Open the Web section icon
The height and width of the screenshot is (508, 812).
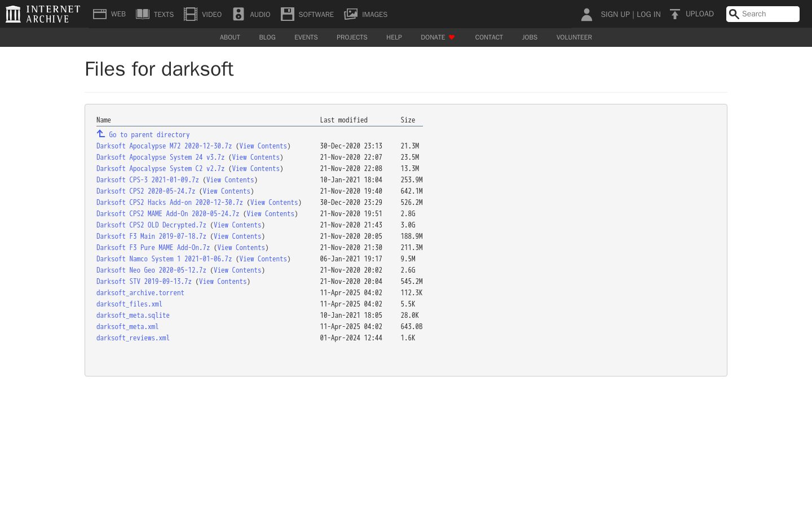(100, 14)
